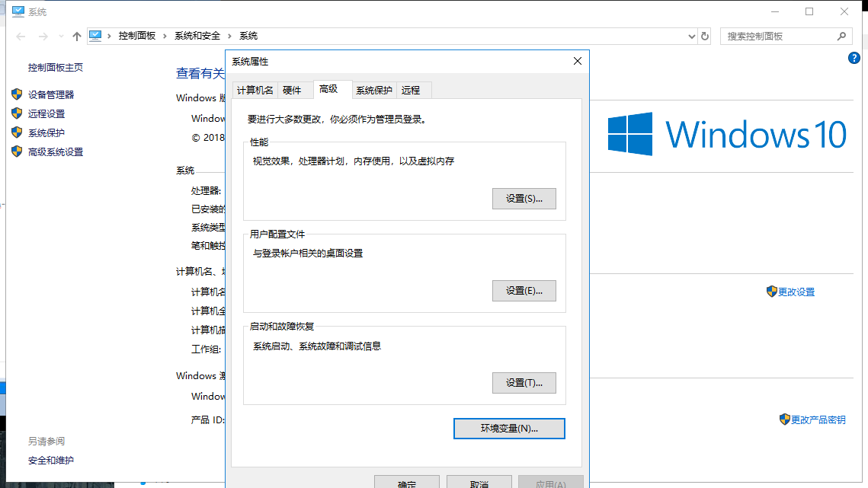Click the System window title bar icon
This screenshot has height=488, width=868.
coord(18,11)
